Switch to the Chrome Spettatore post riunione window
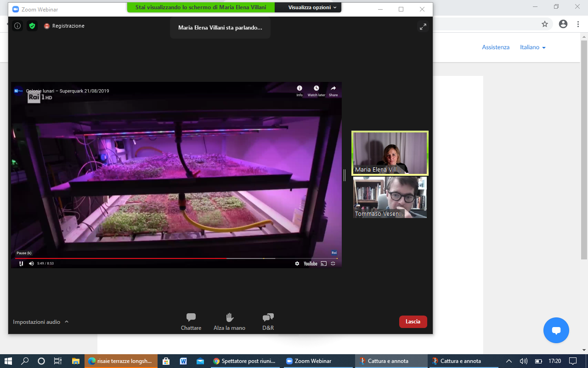Screen dimensions: 588x368 (x=245, y=361)
